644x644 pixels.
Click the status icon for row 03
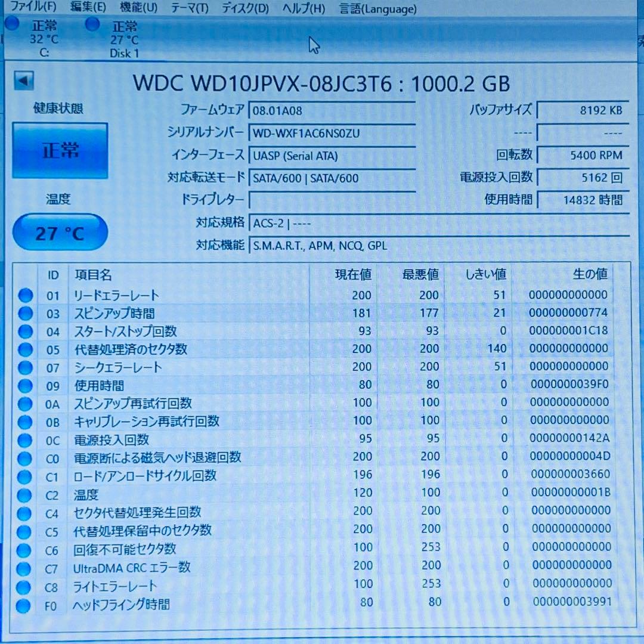(26, 314)
